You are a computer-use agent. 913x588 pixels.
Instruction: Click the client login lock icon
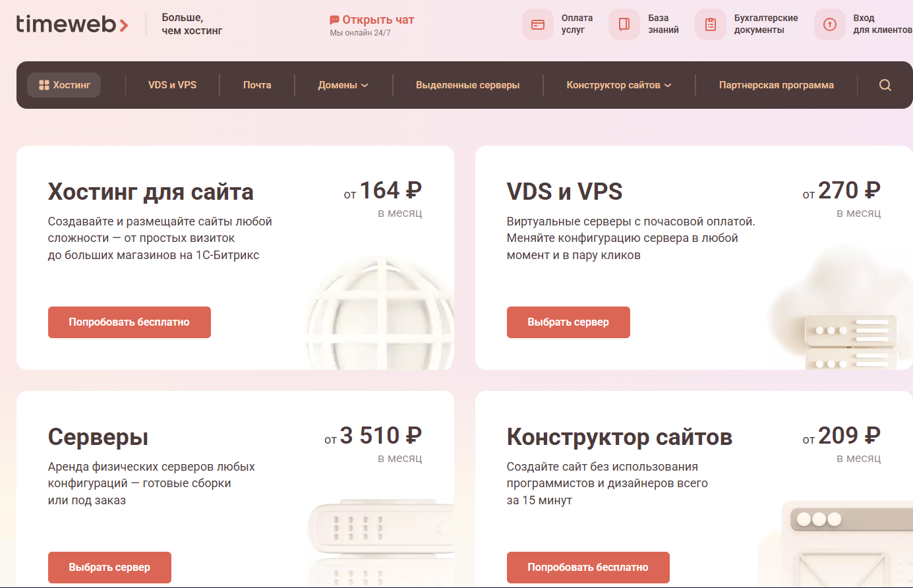[x=830, y=24]
